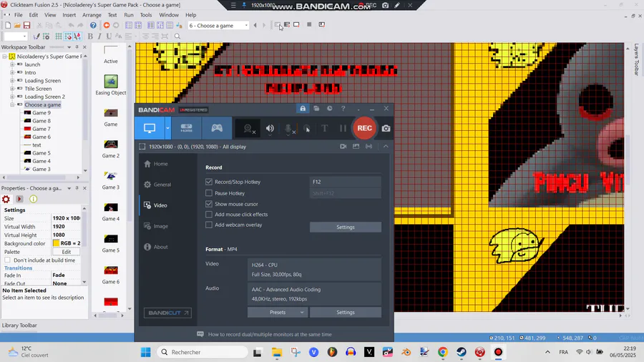Open Bandicam output folder icon
This screenshot has height=362, width=644.
pos(316,108)
